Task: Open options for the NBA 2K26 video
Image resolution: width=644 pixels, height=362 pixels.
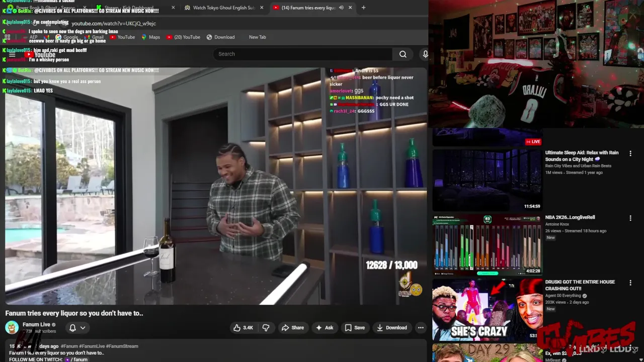Action: point(630,218)
